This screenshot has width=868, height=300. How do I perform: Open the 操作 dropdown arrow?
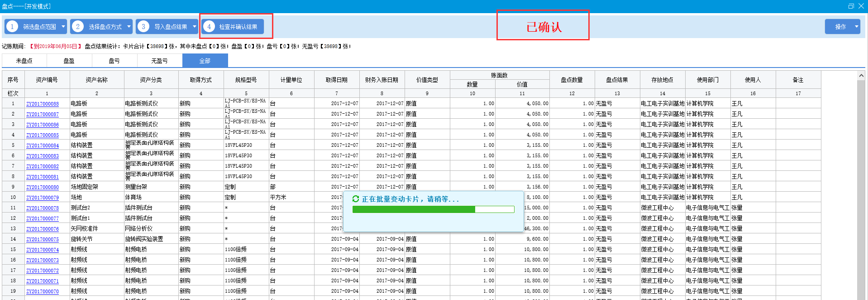pos(856,27)
